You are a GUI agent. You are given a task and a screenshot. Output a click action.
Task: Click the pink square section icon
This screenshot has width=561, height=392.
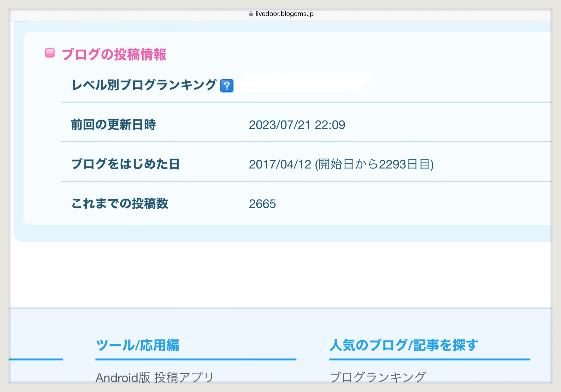(50, 53)
